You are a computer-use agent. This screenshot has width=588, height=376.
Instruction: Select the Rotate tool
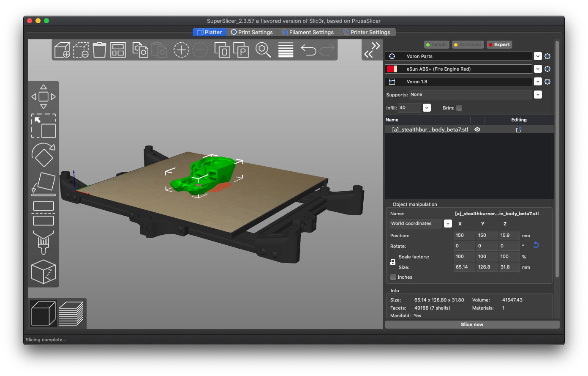44,155
